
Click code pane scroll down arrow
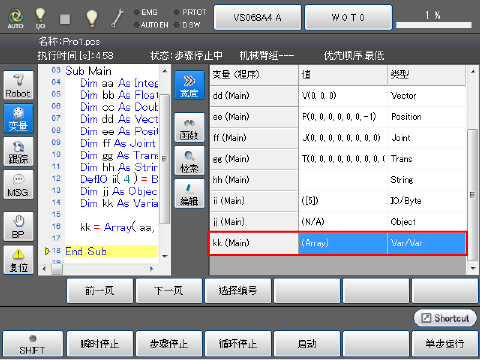[x=165, y=256]
